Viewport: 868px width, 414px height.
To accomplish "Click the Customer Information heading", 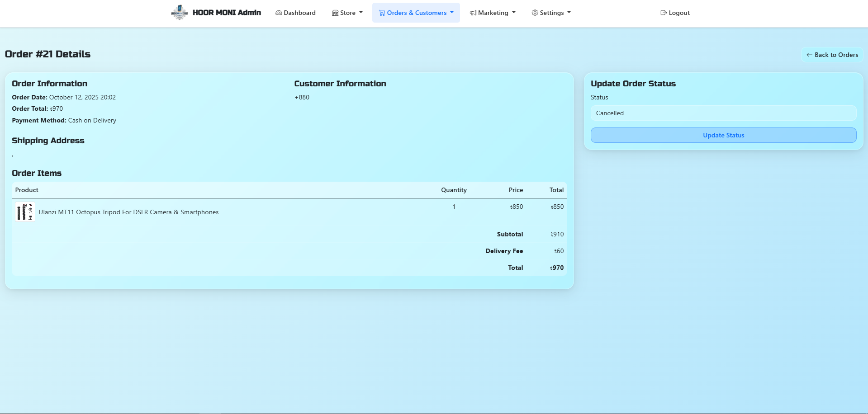I will tap(340, 84).
